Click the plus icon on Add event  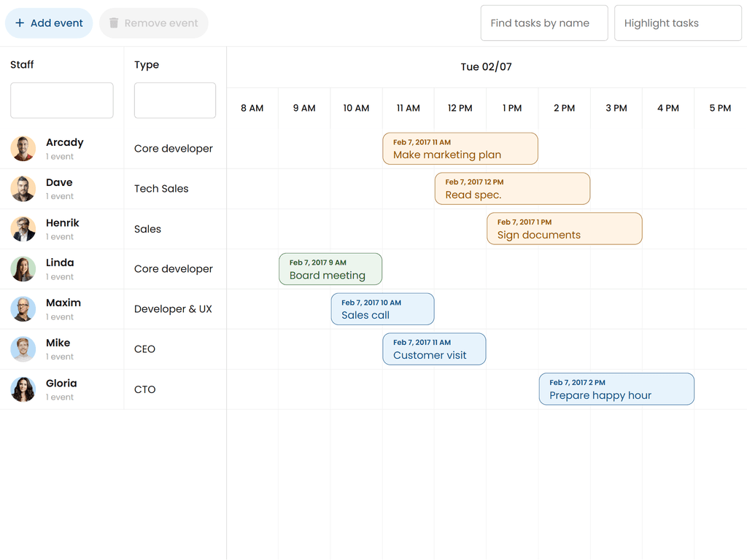coord(20,23)
